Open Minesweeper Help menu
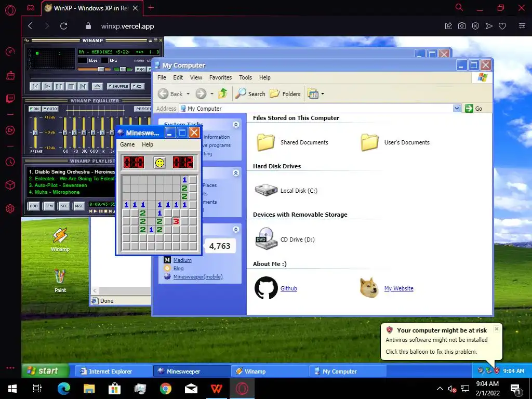Viewport: 532px width, 399px height. tap(147, 144)
